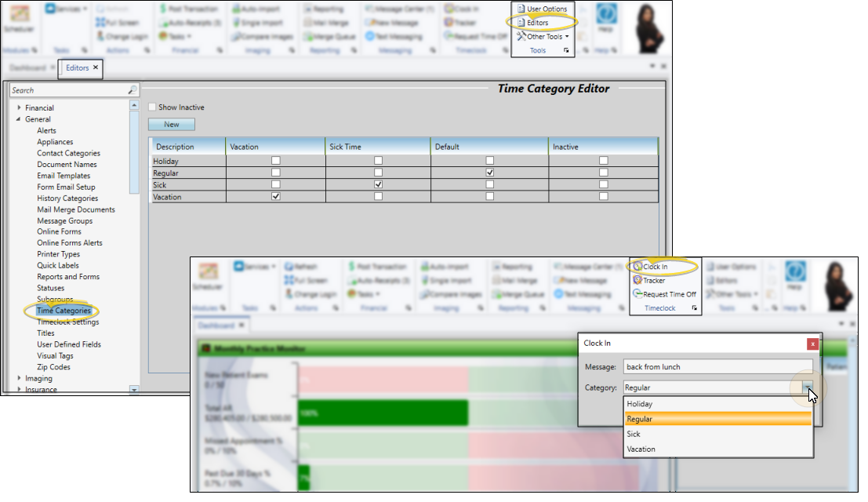Click the Message text field in Clock In
Screen dimensions: 868x502
click(717, 367)
